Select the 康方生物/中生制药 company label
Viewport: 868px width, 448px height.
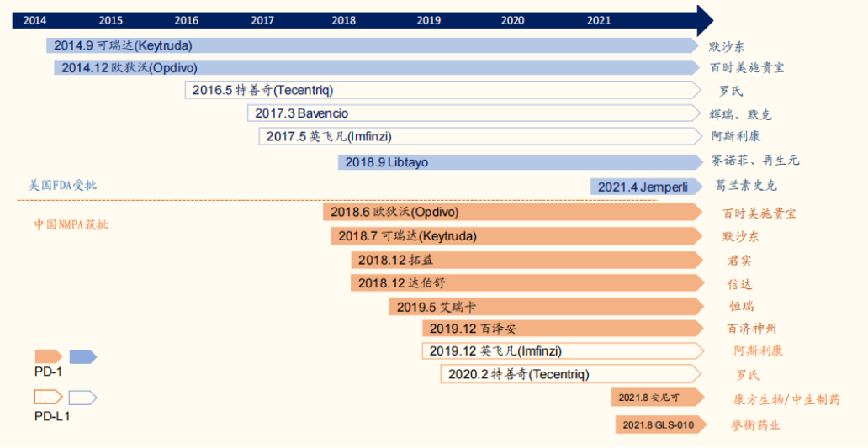786,399
